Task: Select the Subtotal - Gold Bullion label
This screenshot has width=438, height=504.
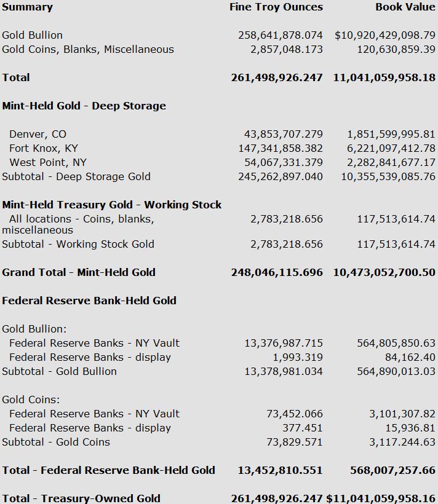Action: pos(59,371)
